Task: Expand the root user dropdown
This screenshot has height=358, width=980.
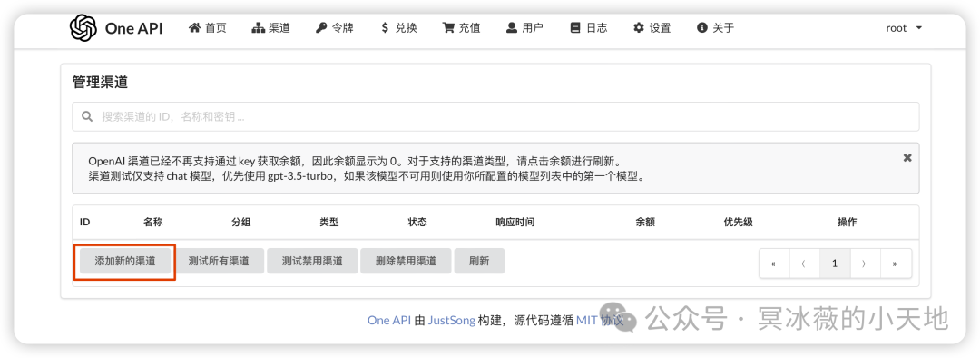Action: (x=904, y=28)
